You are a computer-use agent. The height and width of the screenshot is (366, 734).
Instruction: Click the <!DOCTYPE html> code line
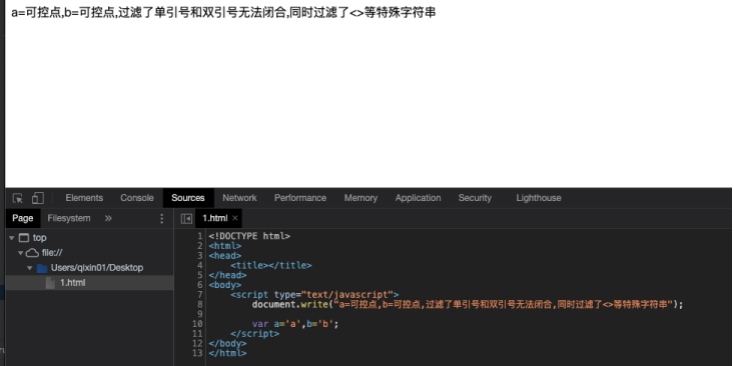(x=250, y=236)
